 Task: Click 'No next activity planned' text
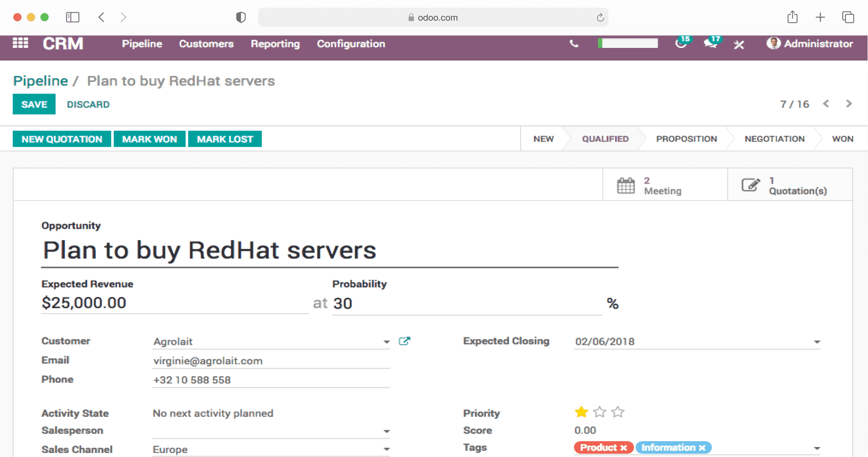tap(213, 413)
